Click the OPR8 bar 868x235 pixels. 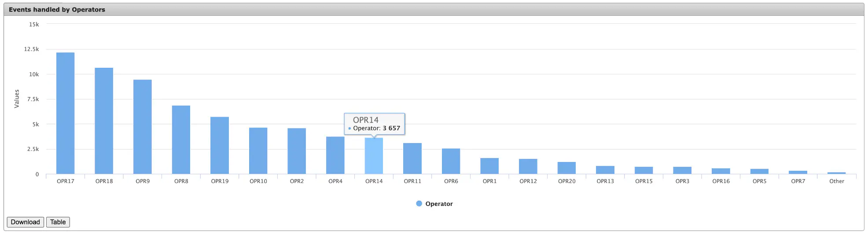pos(181,140)
